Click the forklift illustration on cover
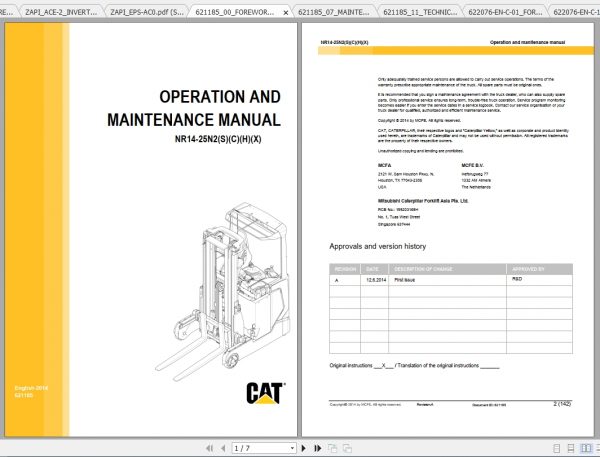 223,292
